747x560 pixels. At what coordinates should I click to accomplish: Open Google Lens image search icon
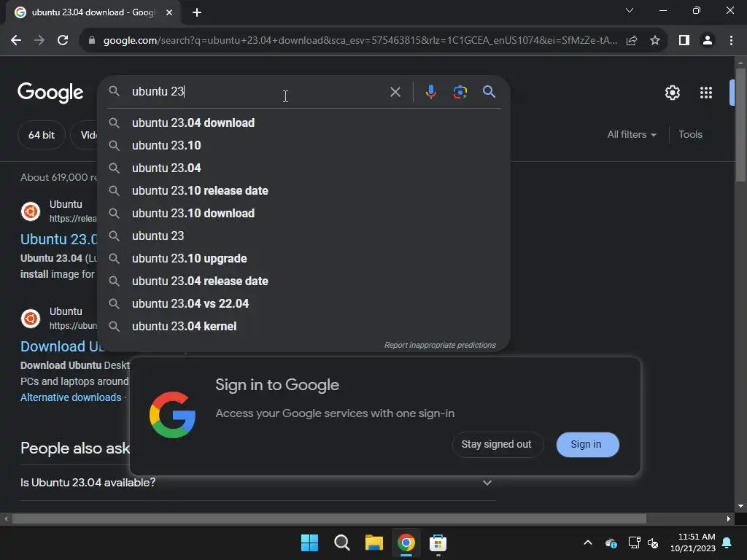460,92
